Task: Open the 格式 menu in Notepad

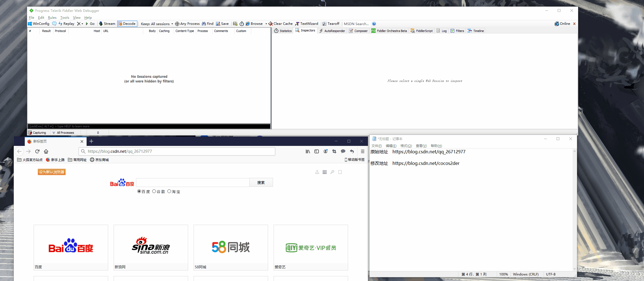Action: [406, 146]
